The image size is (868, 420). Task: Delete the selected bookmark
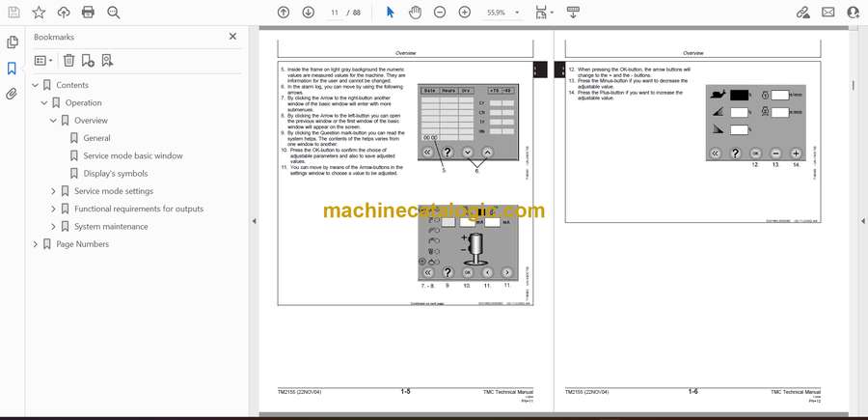click(68, 61)
